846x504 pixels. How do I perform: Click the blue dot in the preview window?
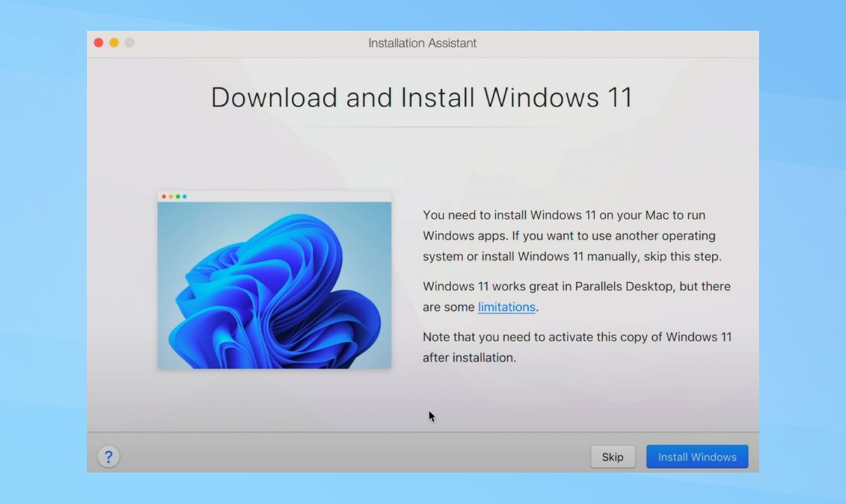[x=185, y=197]
